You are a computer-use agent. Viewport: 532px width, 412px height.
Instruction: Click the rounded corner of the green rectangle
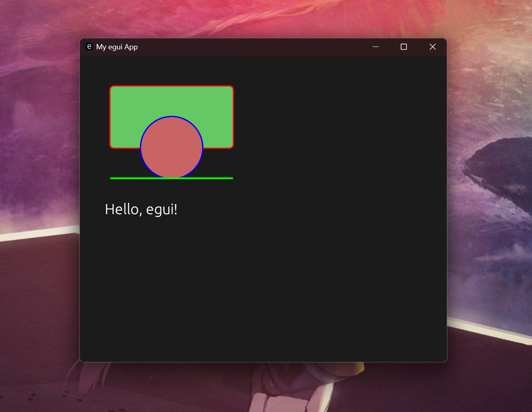click(x=112, y=88)
